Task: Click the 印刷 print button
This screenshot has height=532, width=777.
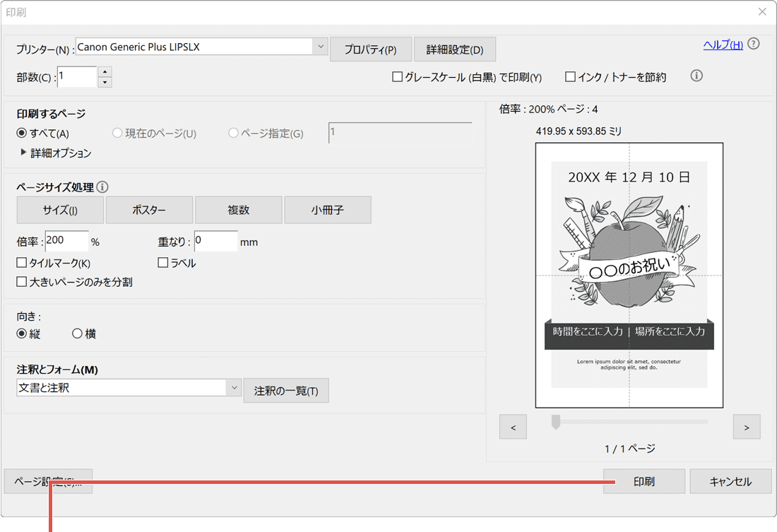Action: click(x=643, y=481)
